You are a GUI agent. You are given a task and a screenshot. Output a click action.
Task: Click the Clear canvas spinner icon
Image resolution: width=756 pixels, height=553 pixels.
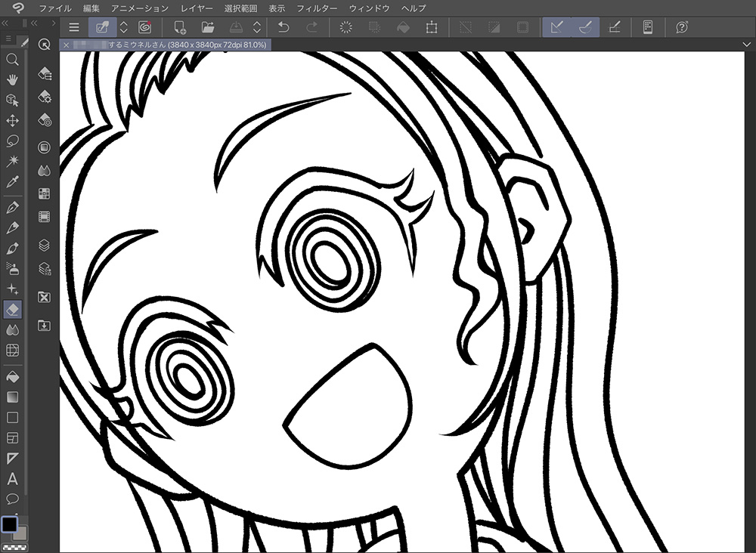(x=345, y=27)
